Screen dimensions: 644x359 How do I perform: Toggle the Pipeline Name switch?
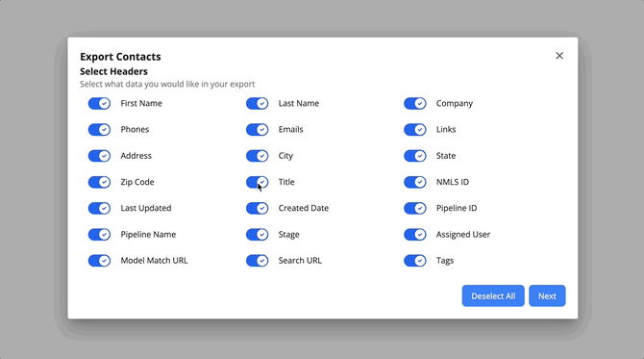click(99, 235)
